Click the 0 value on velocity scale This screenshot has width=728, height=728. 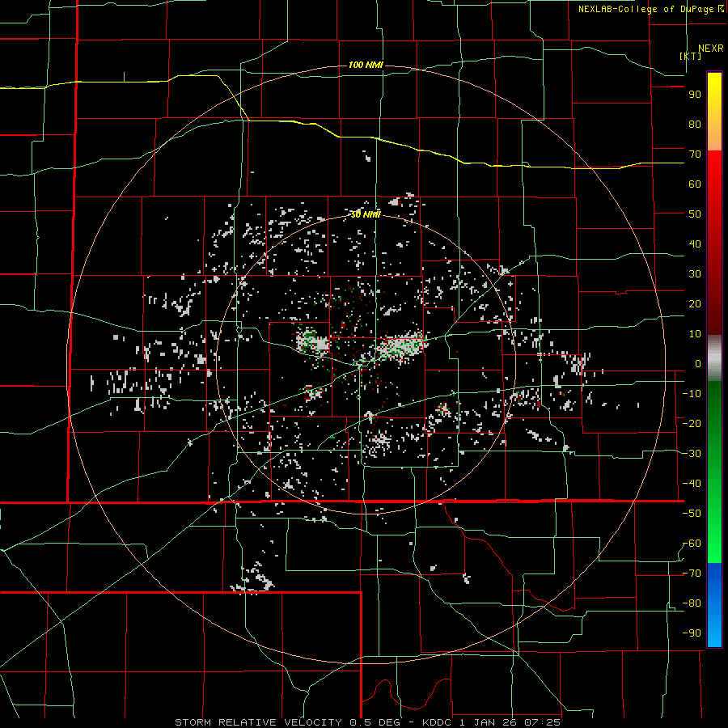[698, 364]
